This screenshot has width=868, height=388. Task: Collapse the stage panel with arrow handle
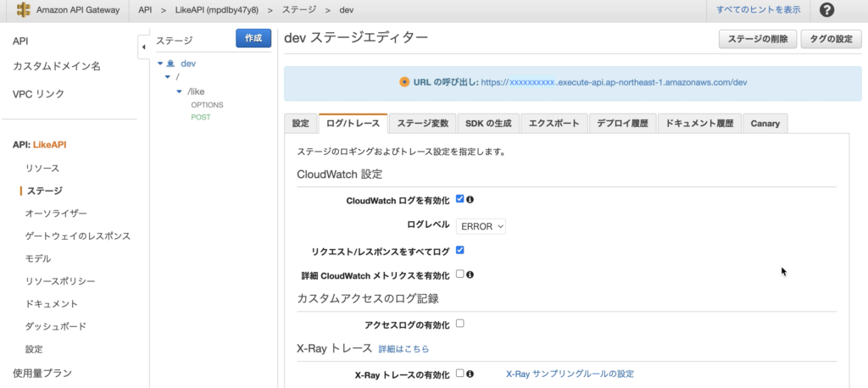(143, 47)
